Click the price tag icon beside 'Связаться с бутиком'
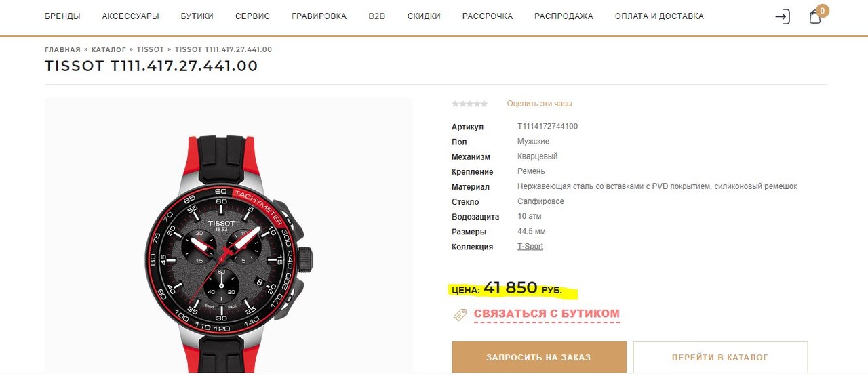This screenshot has width=868, height=376. click(460, 314)
